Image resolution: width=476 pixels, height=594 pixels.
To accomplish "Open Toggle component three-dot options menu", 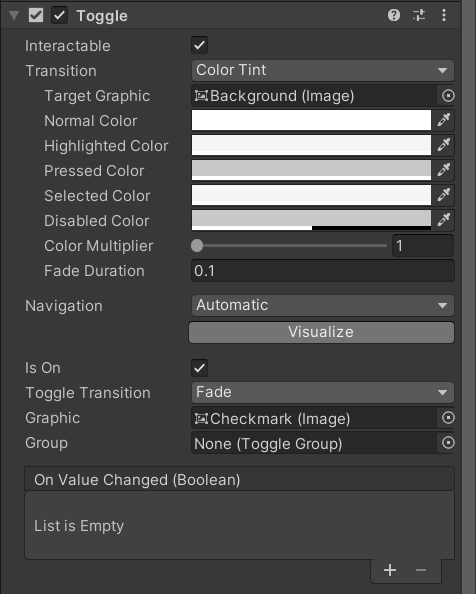I will coord(444,16).
